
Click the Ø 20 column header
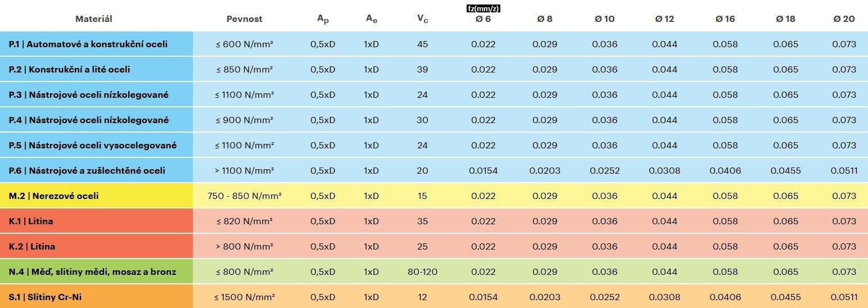coord(844,19)
